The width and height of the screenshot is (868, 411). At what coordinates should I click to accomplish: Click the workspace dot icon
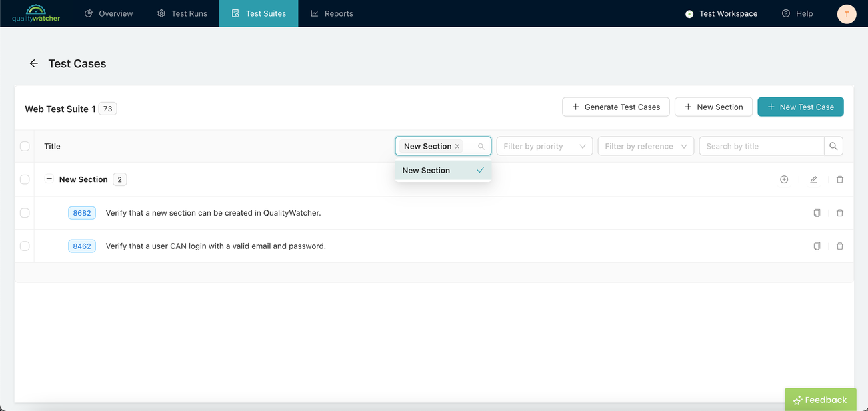[689, 14]
